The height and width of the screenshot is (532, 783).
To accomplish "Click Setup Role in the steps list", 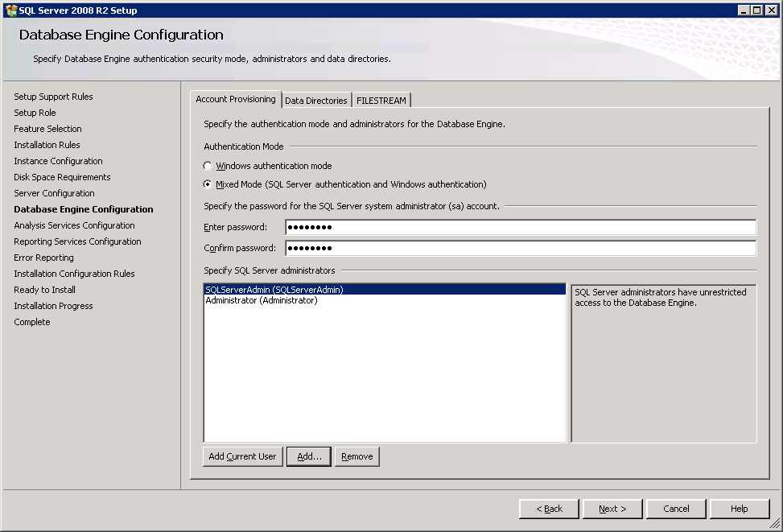I will 35,113.
